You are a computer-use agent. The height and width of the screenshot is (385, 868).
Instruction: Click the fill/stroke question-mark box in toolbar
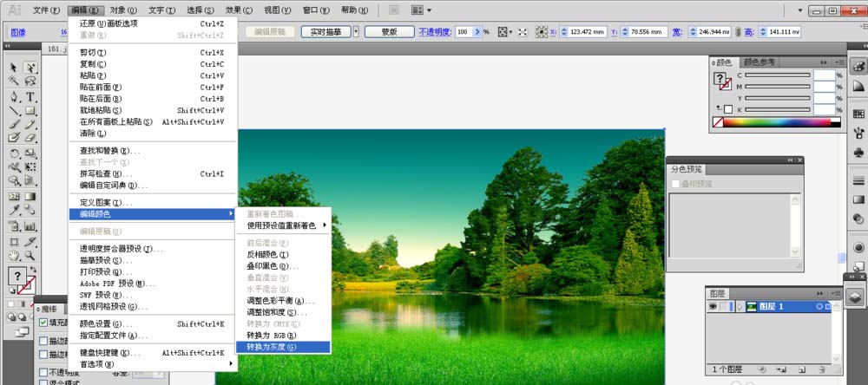(x=17, y=275)
